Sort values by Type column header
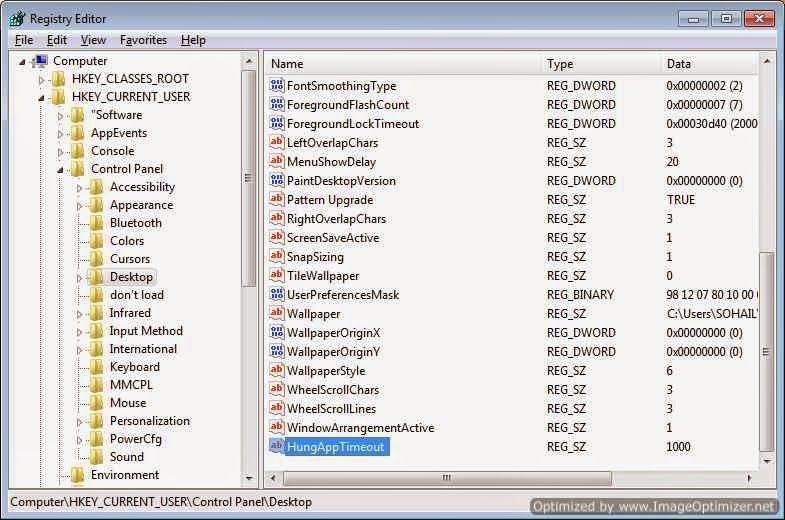The height and width of the screenshot is (520, 785). 601,64
